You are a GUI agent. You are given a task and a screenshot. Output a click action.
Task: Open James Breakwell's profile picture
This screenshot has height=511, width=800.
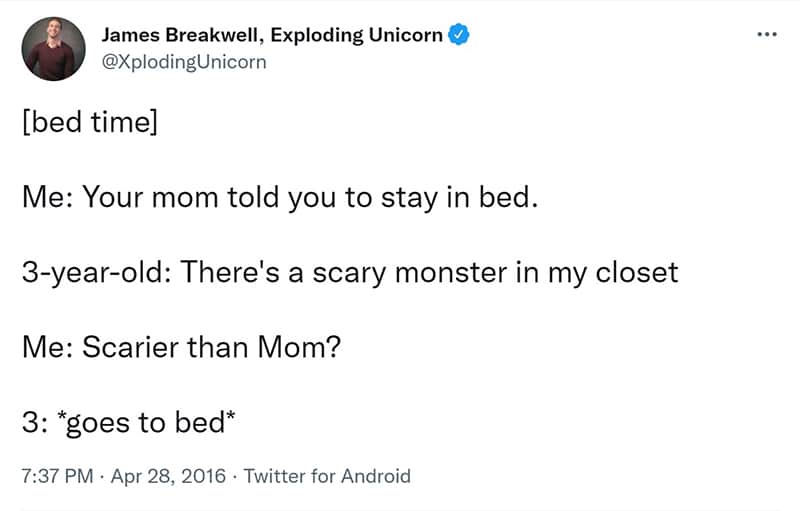point(54,48)
